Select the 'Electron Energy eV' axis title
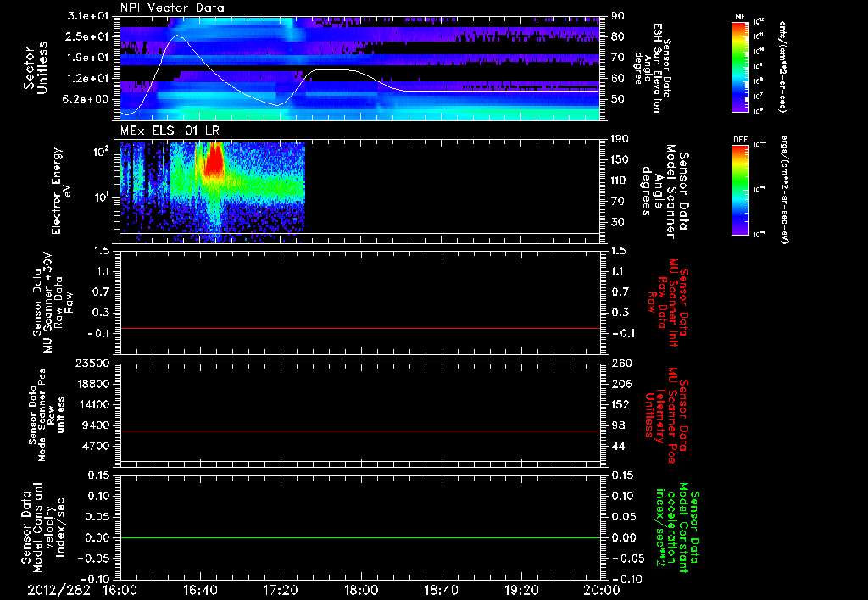Viewport: 868px width, 600px height. [x=62, y=191]
